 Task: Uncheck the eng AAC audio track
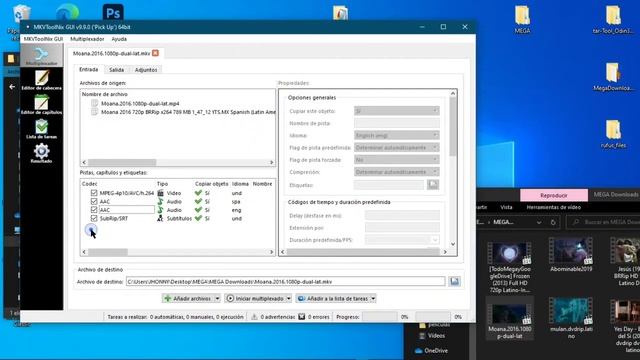pyautogui.click(x=94, y=210)
